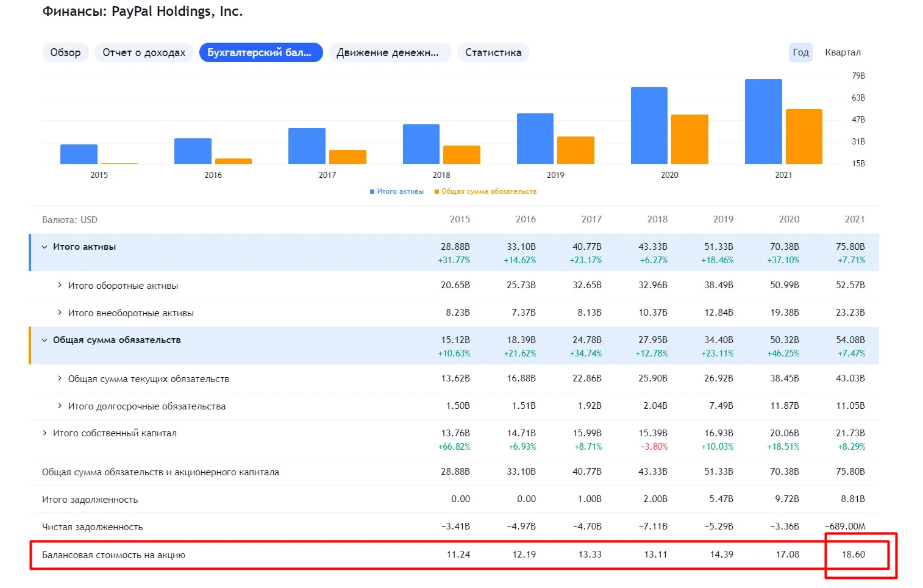Collapse the Общая сумма обязательств row
This screenshot has width=923, height=588.
(45, 340)
